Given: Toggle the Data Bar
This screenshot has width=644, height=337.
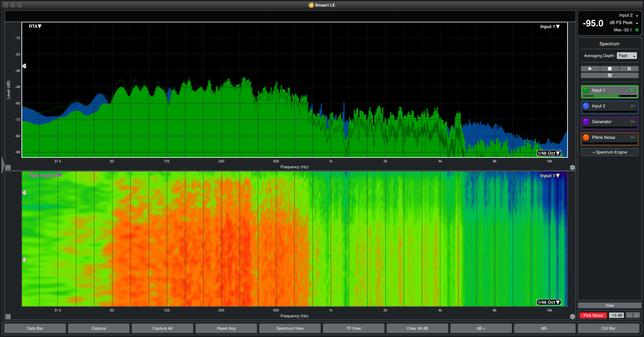Looking at the screenshot, I should coord(35,328).
